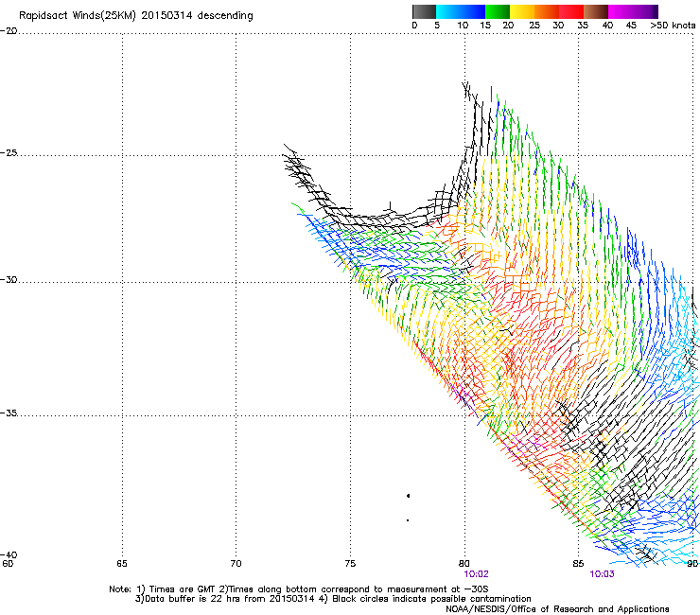Click the longitude 80 axis label

coord(464,564)
